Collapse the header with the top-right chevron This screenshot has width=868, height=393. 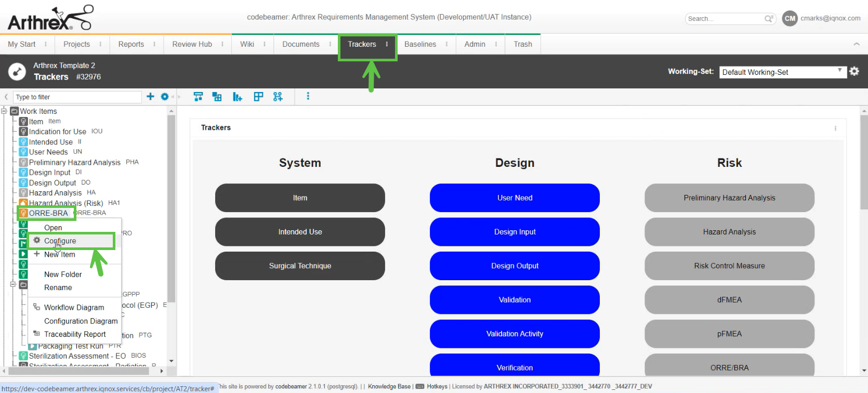pos(857,44)
